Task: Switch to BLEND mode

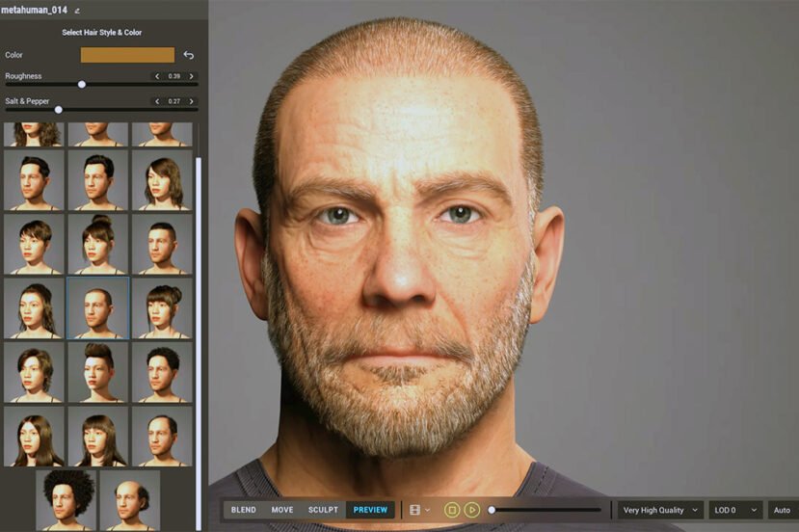Action: 244,510
